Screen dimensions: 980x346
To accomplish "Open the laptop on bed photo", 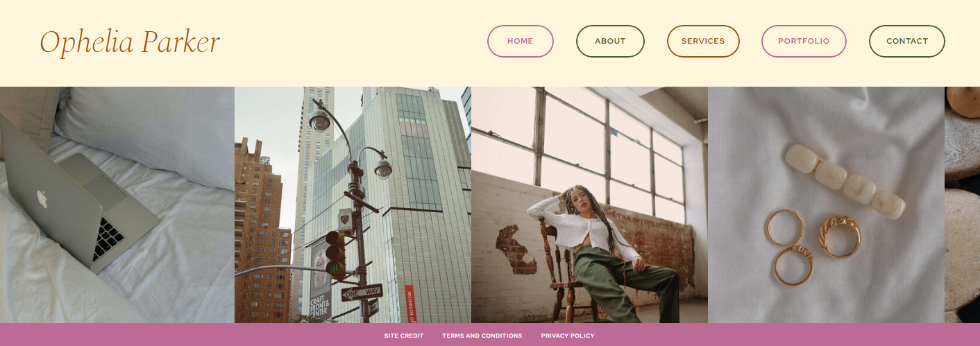I will tap(117, 205).
